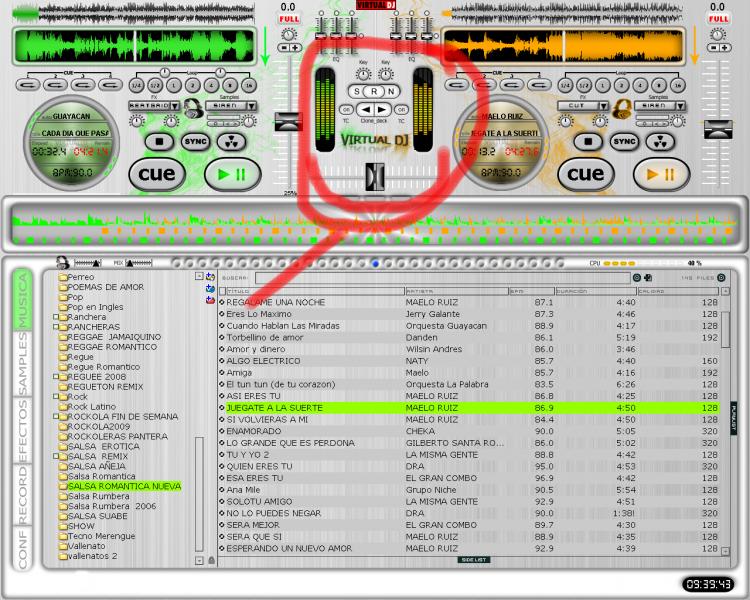The image size is (750, 600).
Task: Switch to the SAMPLES tab
Action: pyautogui.click(x=22, y=364)
